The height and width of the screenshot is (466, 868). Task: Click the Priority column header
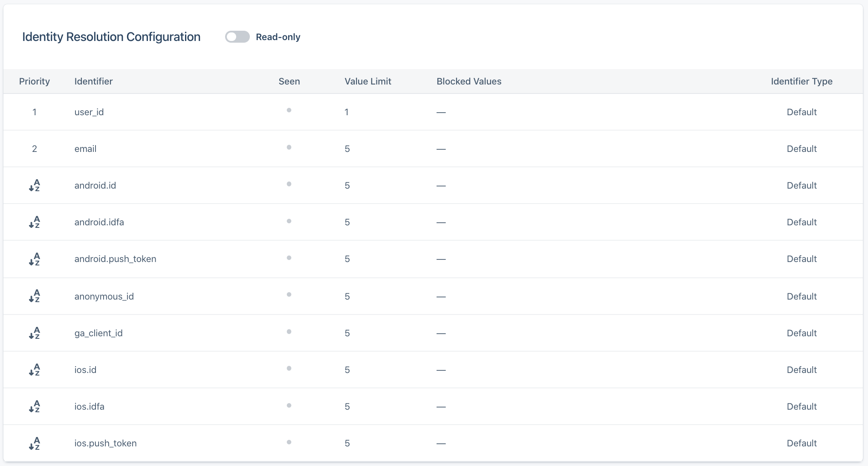[35, 82]
